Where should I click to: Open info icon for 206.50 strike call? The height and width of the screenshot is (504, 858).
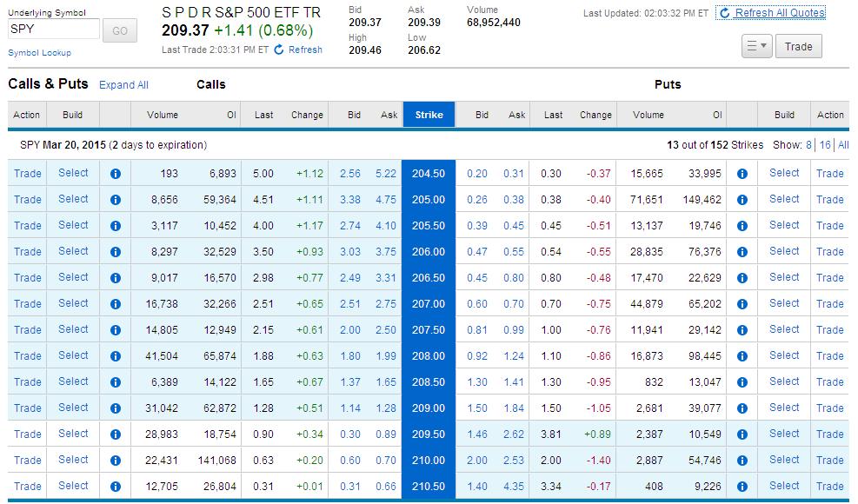(x=116, y=278)
